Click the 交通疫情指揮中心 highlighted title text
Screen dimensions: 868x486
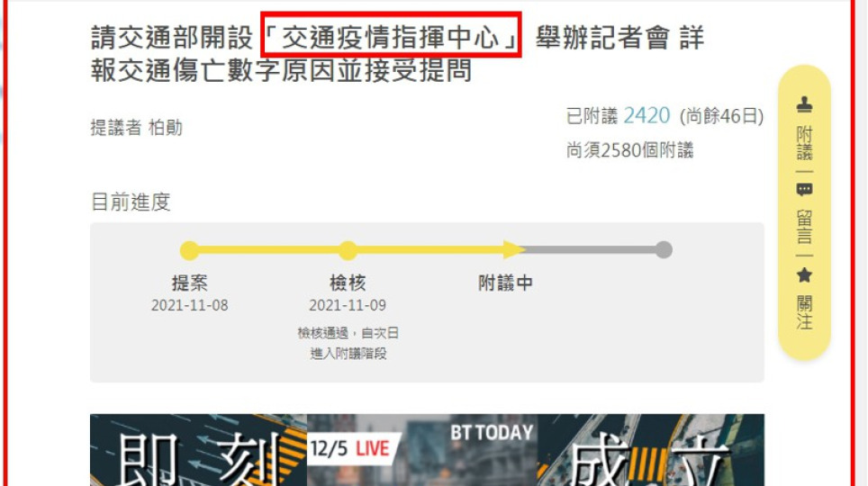391,37
